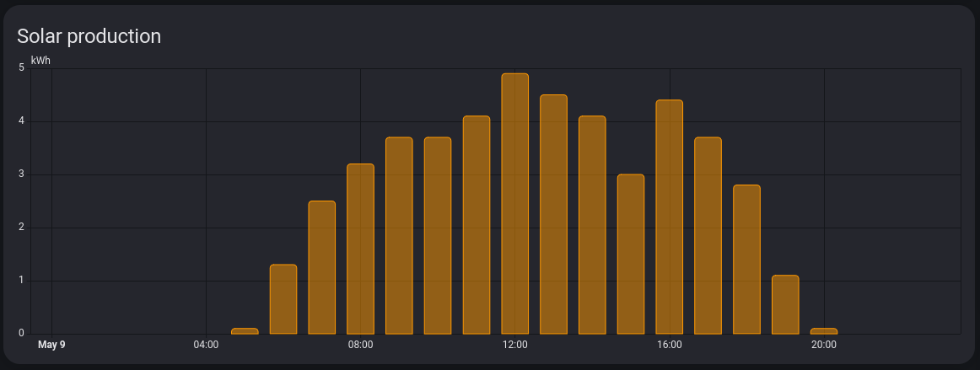980x370 pixels.
Task: Select the bar above the 16:00 label
Action: point(669,217)
